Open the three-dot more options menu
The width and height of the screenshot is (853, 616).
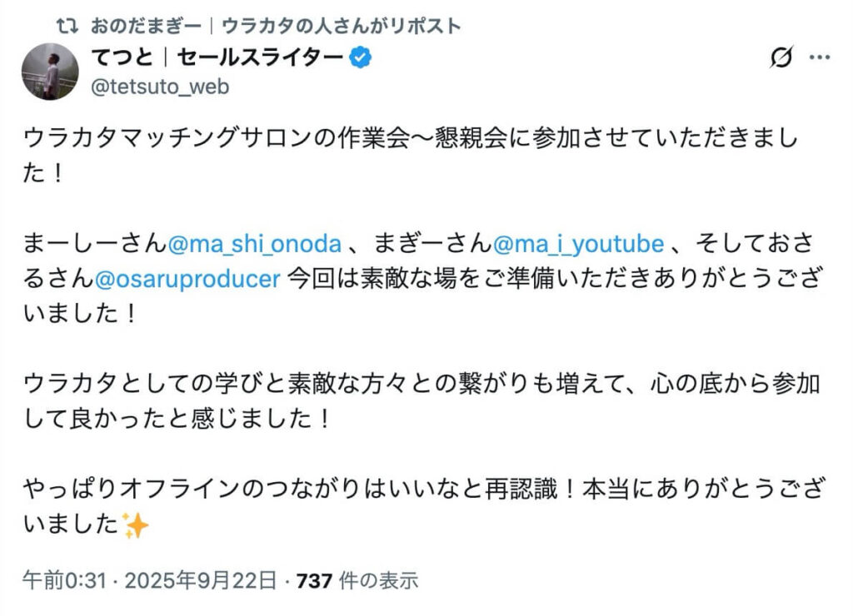821,58
